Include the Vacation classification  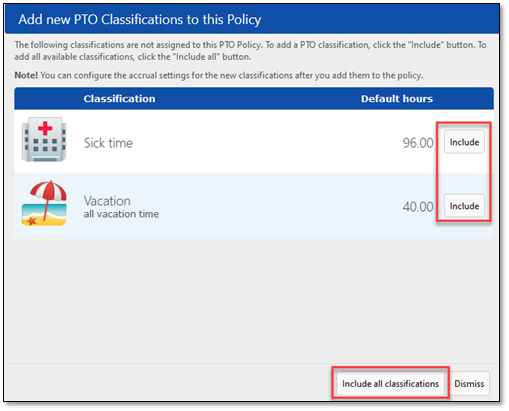click(x=464, y=206)
